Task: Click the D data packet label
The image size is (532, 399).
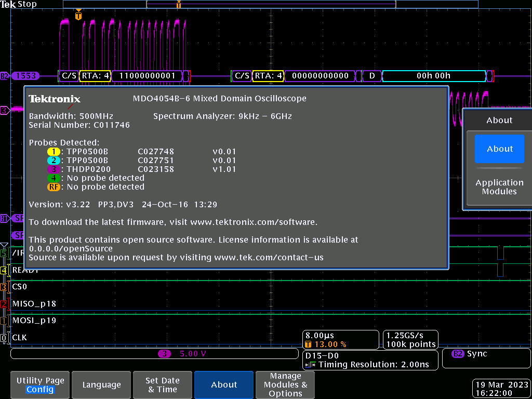Action: pos(372,76)
